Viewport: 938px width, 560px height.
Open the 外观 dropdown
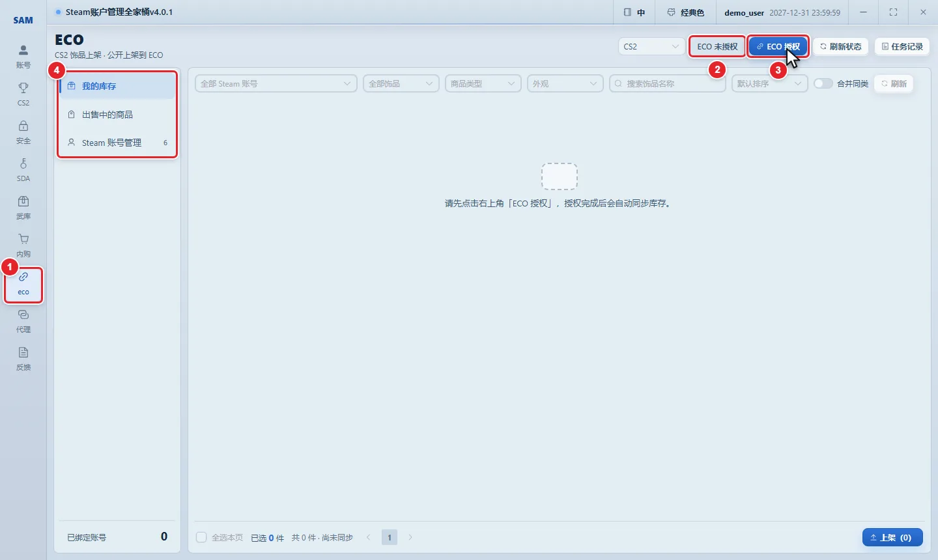point(565,83)
